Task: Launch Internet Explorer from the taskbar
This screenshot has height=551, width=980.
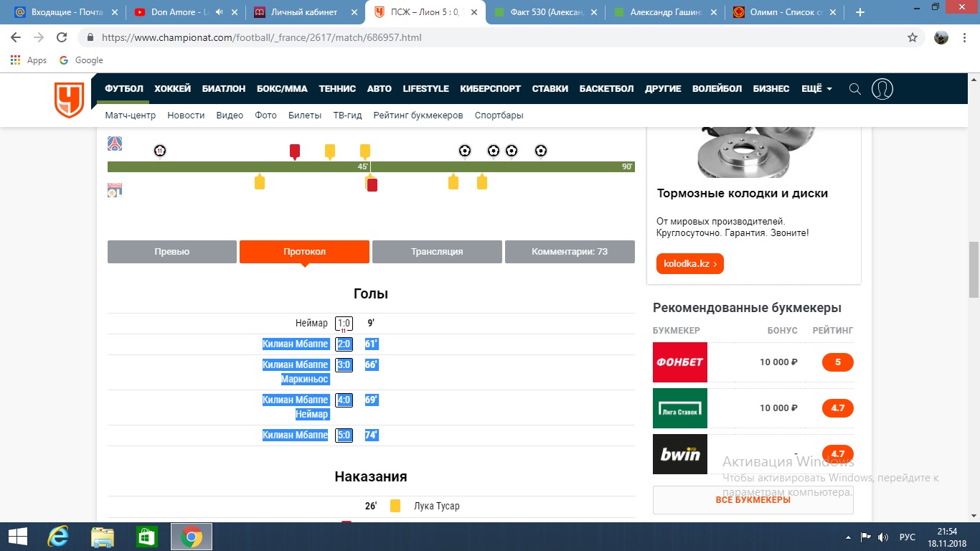Action: [x=57, y=537]
